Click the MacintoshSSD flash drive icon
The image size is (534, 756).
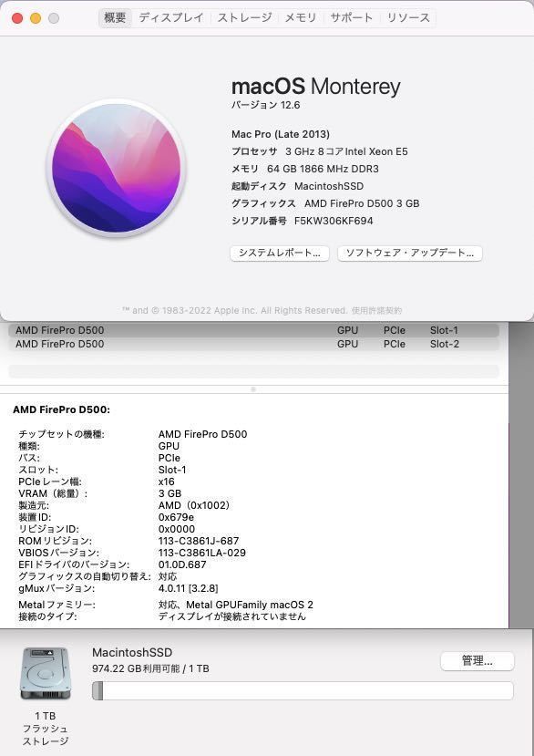(46, 674)
